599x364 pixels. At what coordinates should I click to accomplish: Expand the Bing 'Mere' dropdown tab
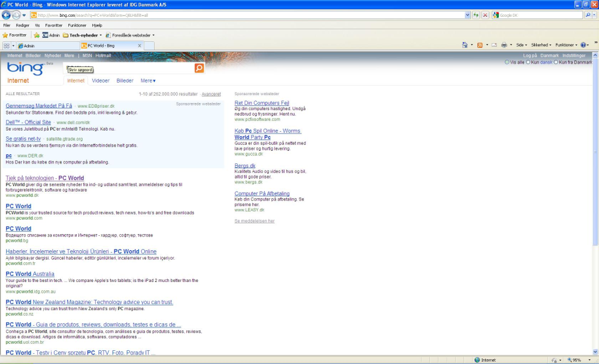coord(148,81)
